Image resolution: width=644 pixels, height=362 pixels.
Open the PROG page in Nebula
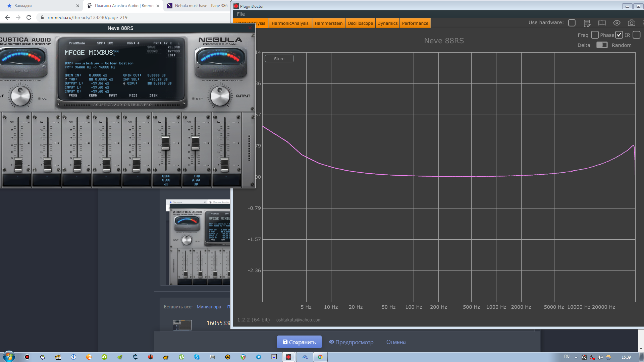73,96
